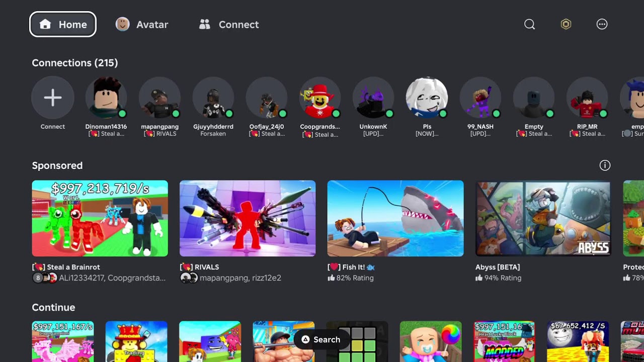Select the Empty connection avatar
Screen dimensions: 644x362
pos(534,98)
